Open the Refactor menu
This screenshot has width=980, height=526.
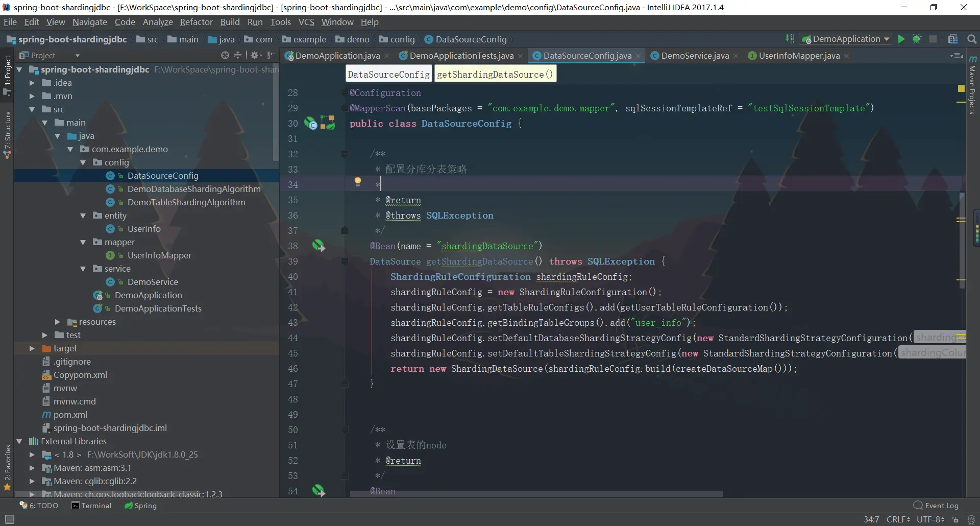pyautogui.click(x=196, y=22)
